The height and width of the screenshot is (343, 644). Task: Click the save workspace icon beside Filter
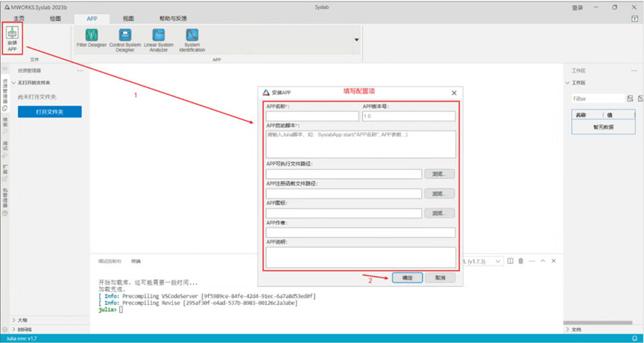coord(631,98)
